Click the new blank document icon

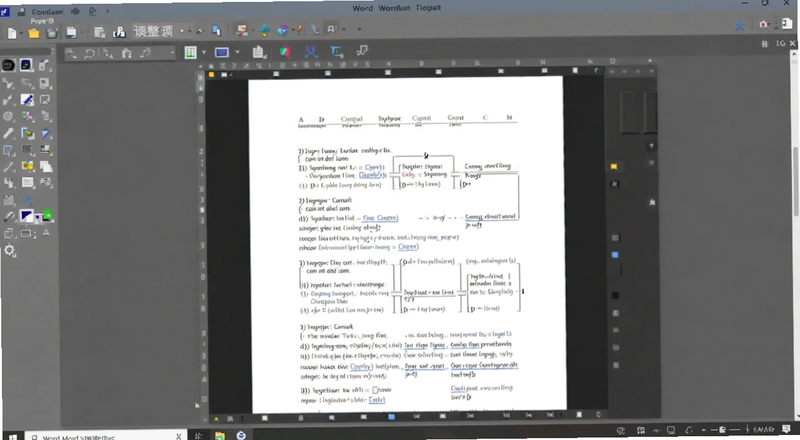[x=12, y=34]
